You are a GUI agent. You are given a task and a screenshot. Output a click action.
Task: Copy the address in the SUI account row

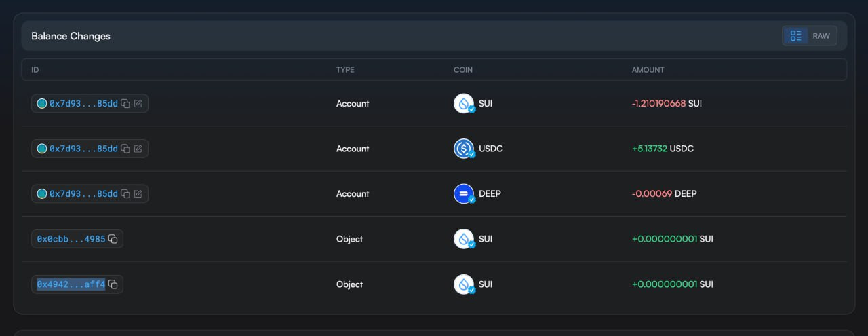click(125, 104)
